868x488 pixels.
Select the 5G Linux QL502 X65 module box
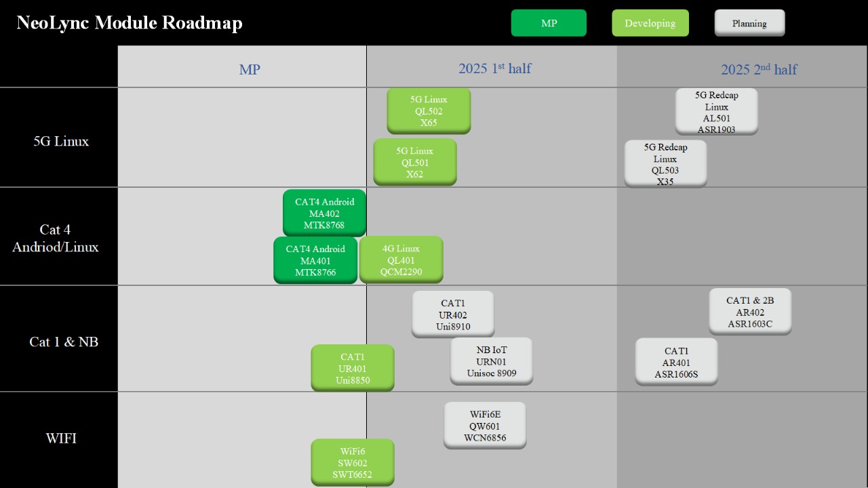point(428,110)
